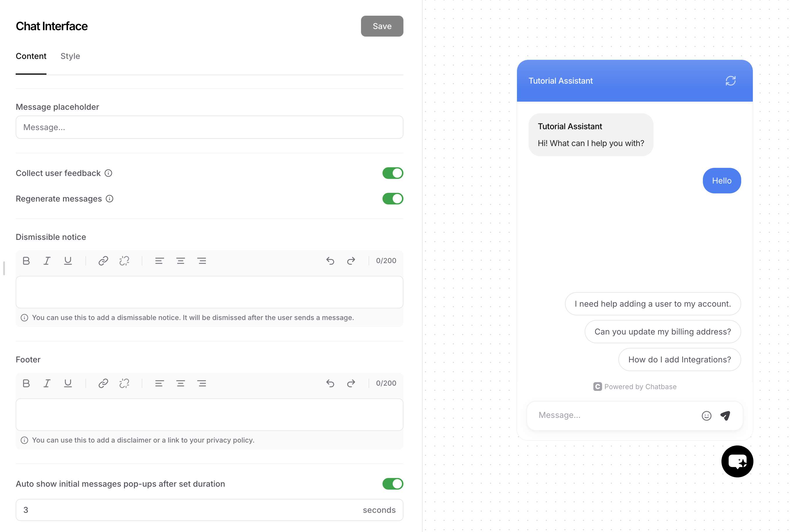This screenshot has height=532, width=790.
Task: Click Italic icon in Footer toolbar
Action: [47, 383]
